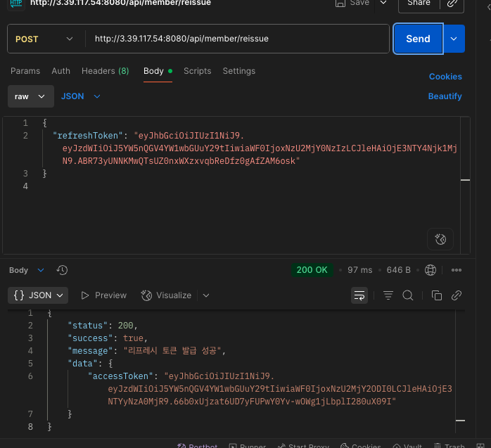Copy request link via the link icon beside Share
The image size is (491, 448).
click(x=452, y=4)
